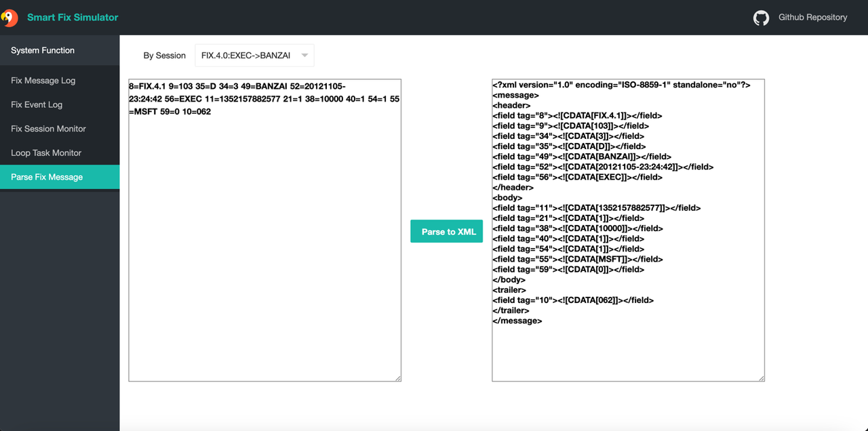Click the opening <header> tag line

[512, 105]
